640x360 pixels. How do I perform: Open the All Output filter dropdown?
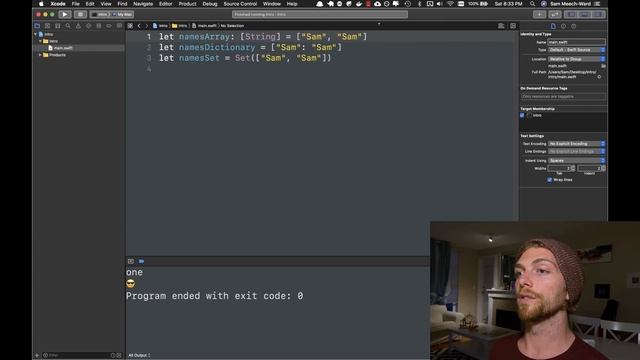pos(140,355)
